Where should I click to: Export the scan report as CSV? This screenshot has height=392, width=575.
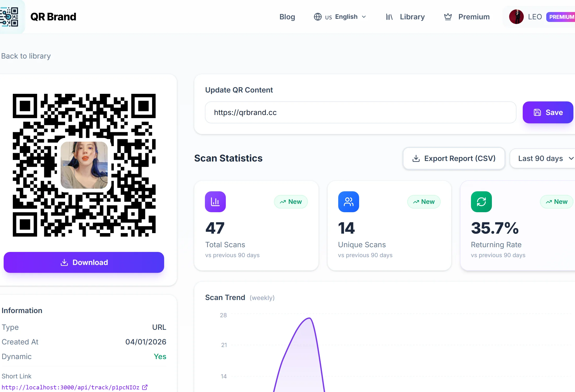click(x=454, y=158)
